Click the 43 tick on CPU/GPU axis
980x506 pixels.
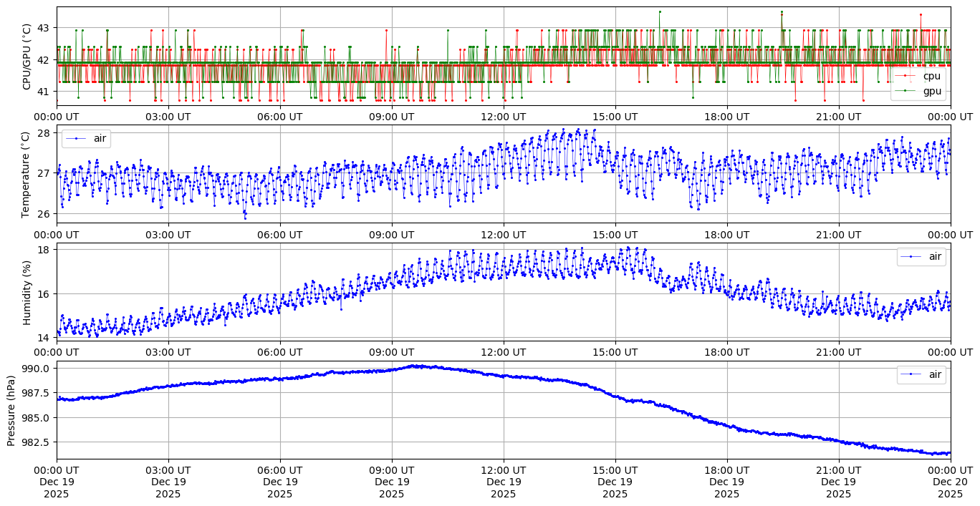pyautogui.click(x=44, y=28)
